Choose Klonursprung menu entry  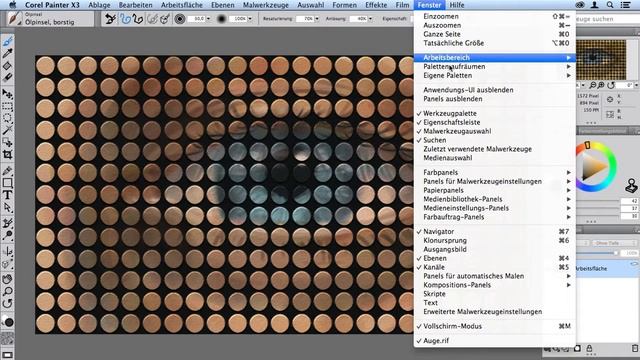495,240
